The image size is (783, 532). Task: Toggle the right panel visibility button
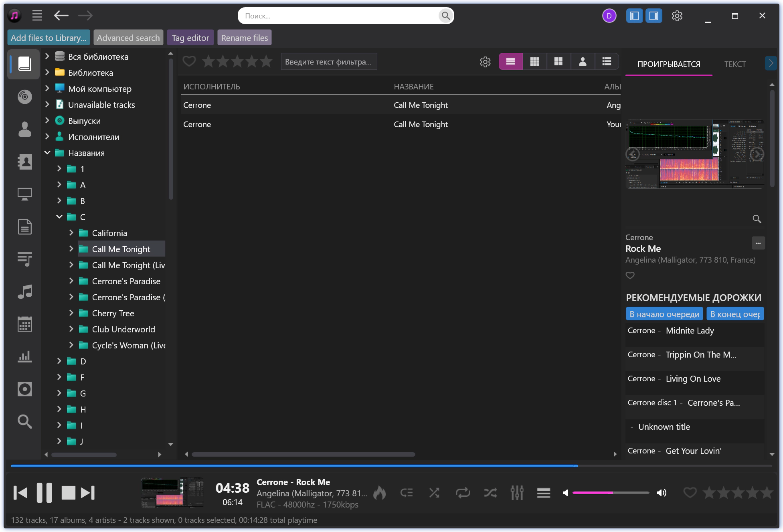click(x=654, y=16)
